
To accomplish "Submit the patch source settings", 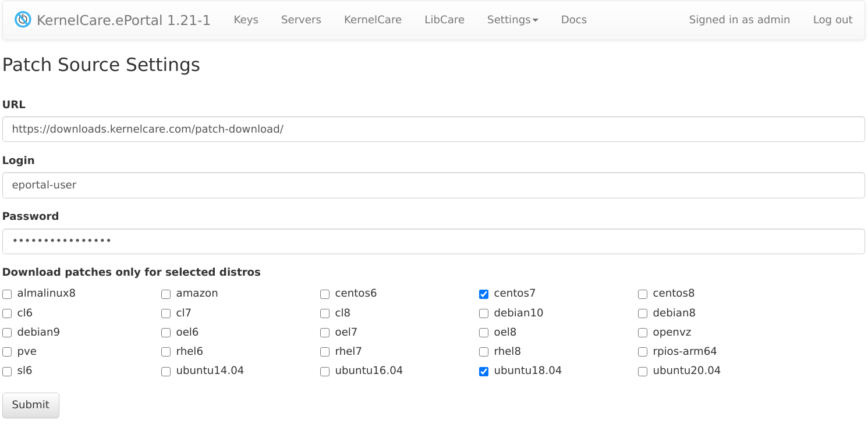I will click(31, 405).
